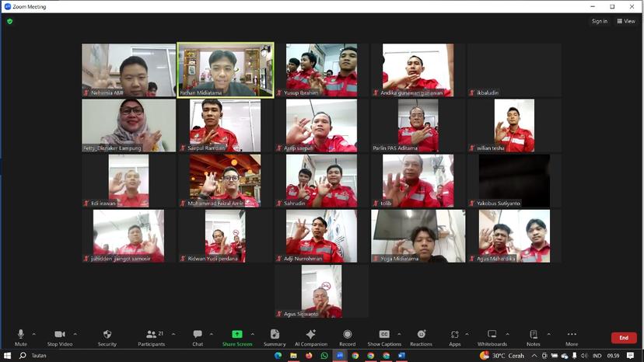Select Yoga Midiatama's video tile
The image size is (644, 362).
pyautogui.click(x=418, y=236)
